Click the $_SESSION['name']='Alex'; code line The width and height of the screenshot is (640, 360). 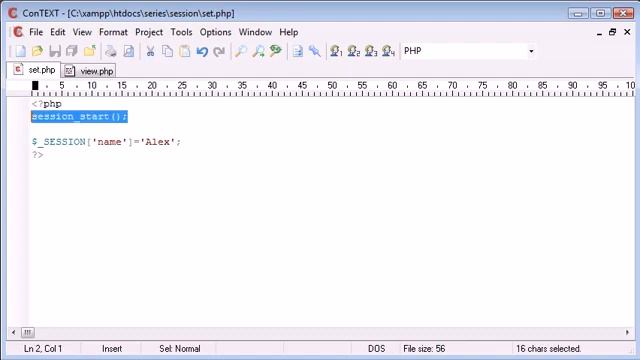(106, 142)
